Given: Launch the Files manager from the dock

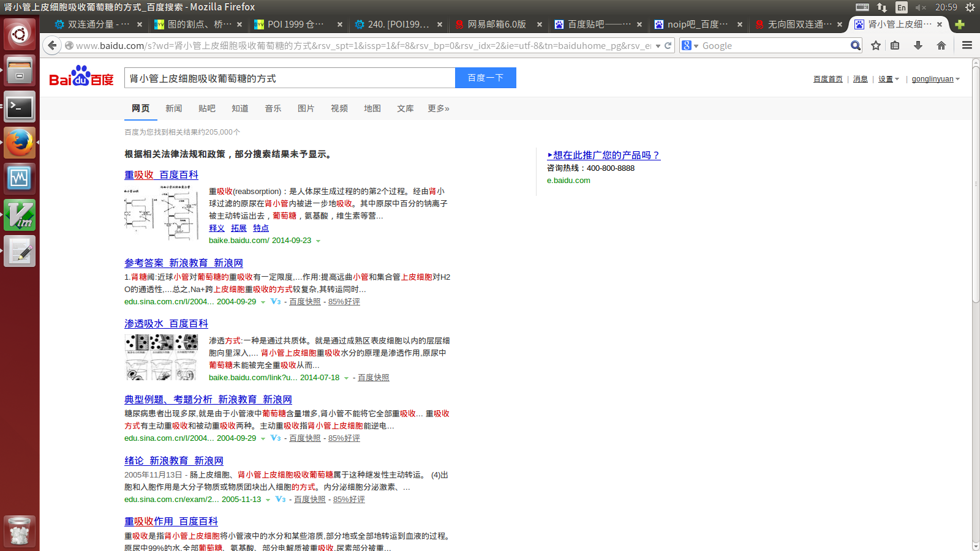Looking at the screenshot, I should (20, 70).
